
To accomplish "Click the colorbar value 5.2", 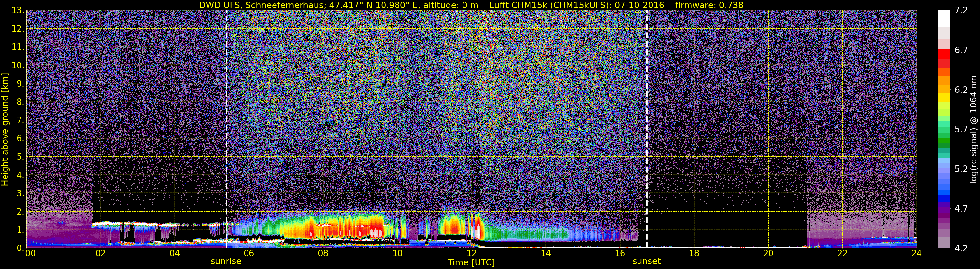I will point(961,169).
